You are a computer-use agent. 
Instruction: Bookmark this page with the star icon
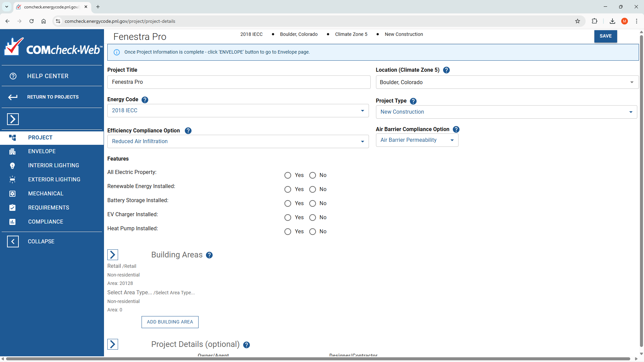coord(578,21)
